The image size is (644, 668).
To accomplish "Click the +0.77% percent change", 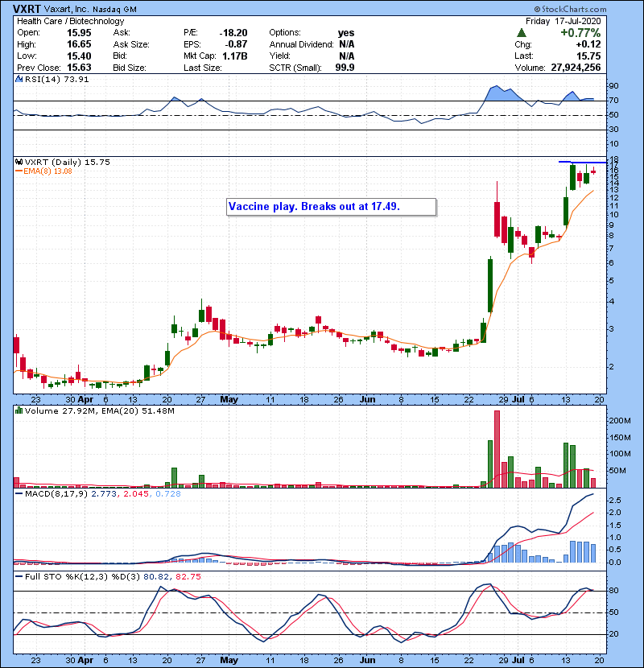I will pyautogui.click(x=580, y=33).
